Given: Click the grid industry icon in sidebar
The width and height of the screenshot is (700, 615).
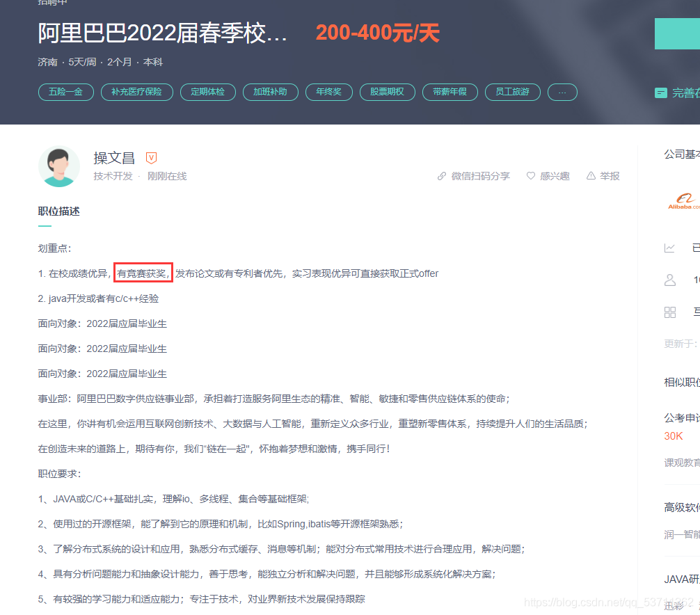Looking at the screenshot, I should pos(669,312).
